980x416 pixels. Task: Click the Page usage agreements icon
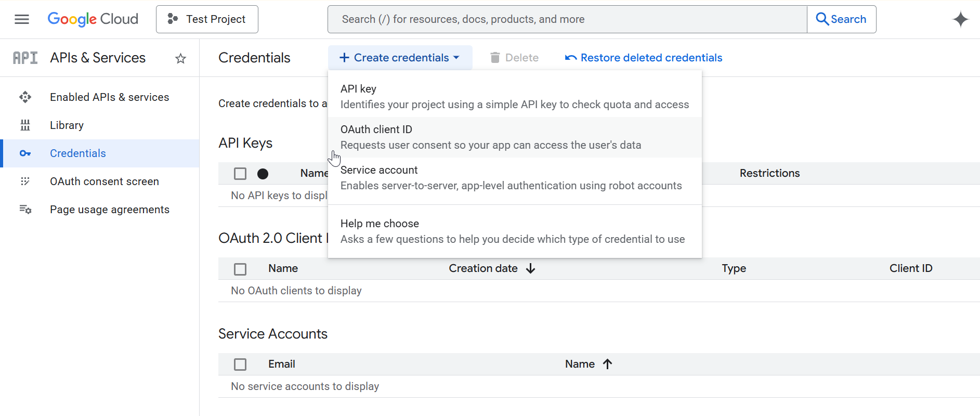click(x=25, y=210)
